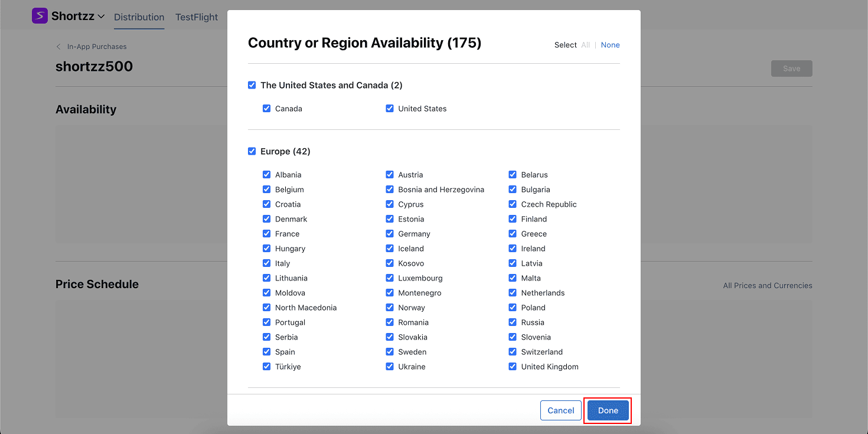Uncheck the Europe region group

(252, 151)
